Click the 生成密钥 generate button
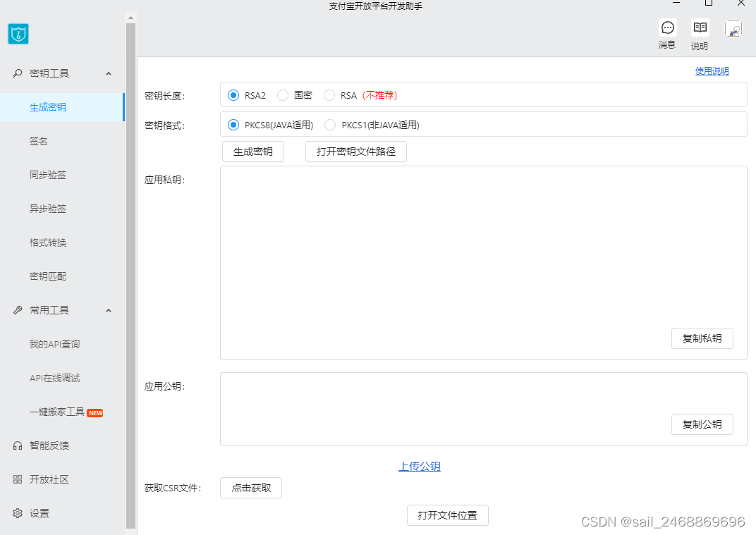This screenshot has width=756, height=535. click(x=253, y=152)
